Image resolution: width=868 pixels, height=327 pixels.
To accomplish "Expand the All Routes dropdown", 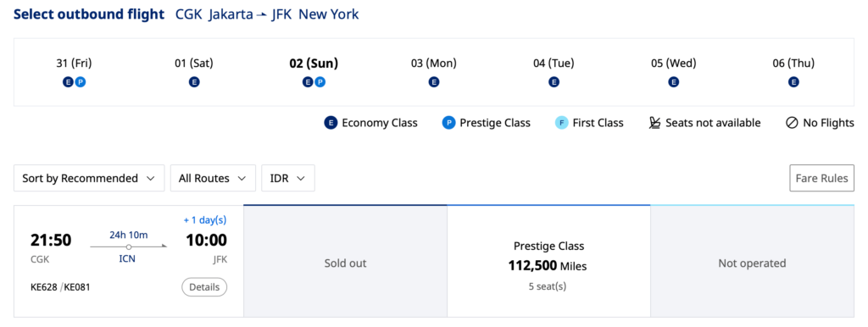I will click(x=213, y=178).
